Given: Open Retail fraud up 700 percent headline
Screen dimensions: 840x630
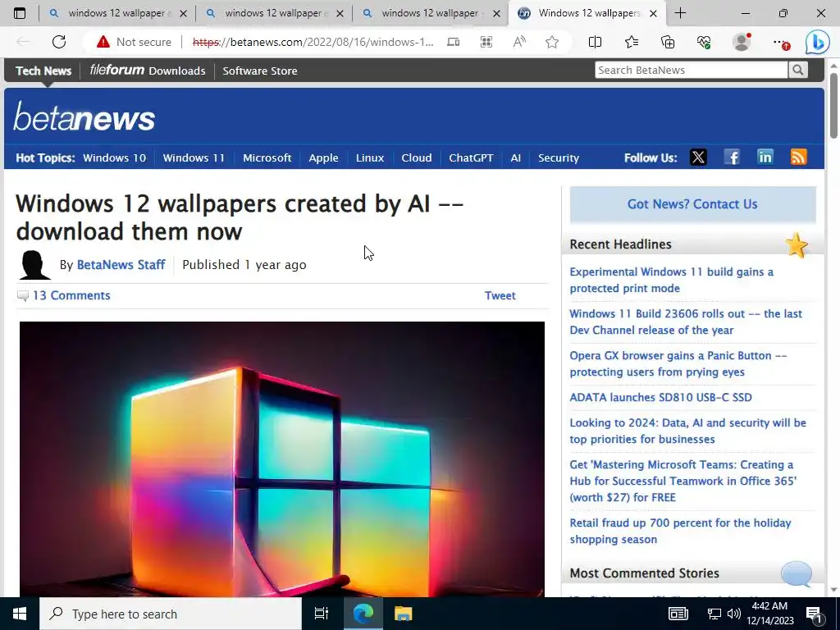Looking at the screenshot, I should [x=680, y=531].
